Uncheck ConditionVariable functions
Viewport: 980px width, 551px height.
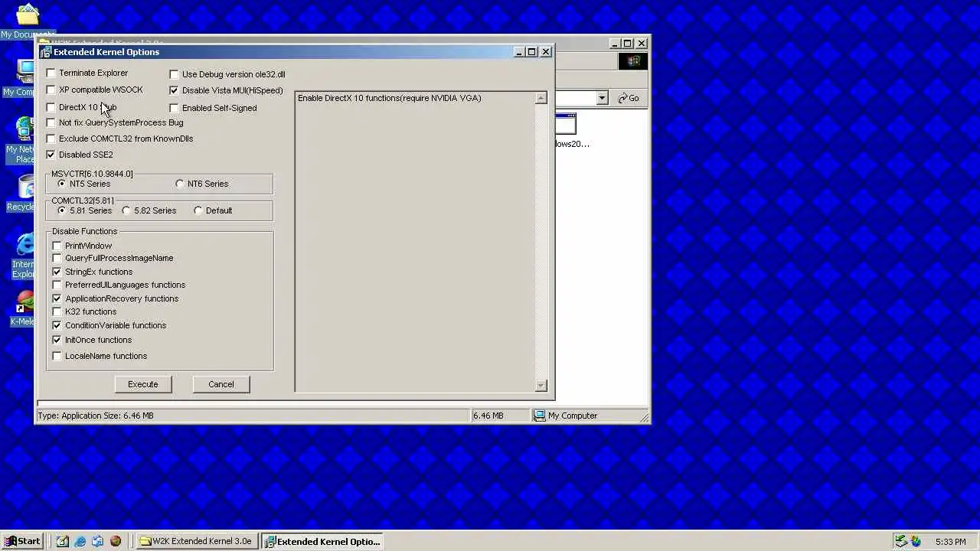(57, 325)
